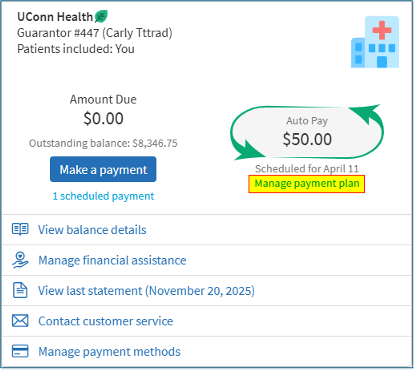
Task: View last statement from November 20, 2025
Action: point(146,291)
